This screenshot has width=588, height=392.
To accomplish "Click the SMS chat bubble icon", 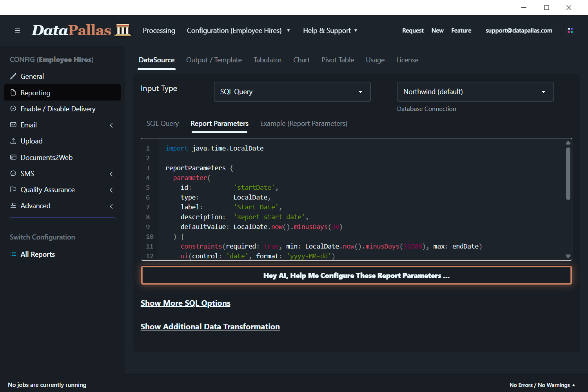I will (13, 173).
